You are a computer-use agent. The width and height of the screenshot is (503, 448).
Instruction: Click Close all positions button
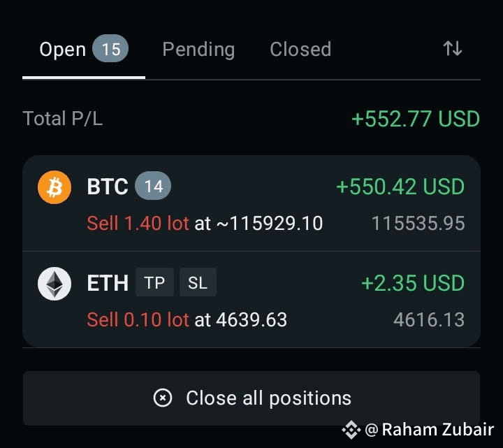(x=251, y=398)
